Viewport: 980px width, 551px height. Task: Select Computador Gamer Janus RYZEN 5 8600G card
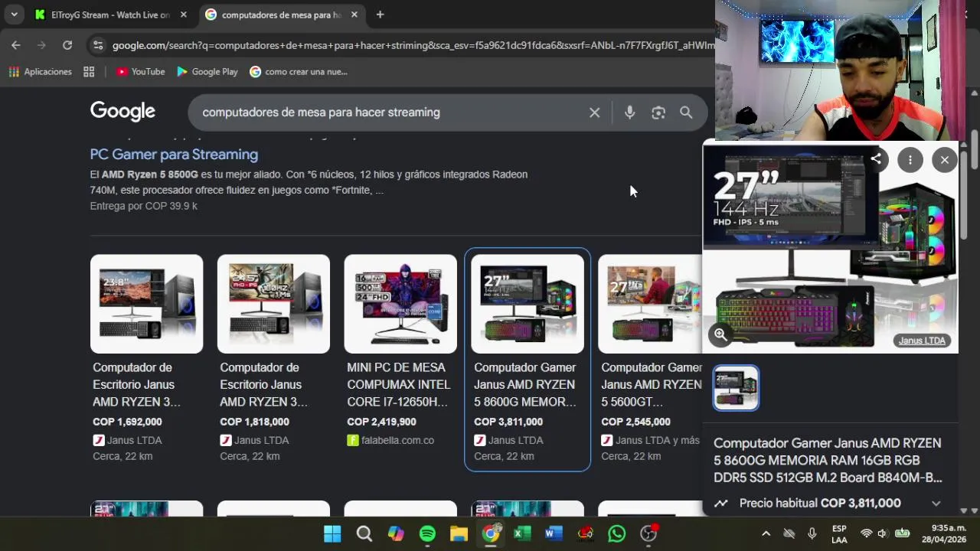pos(528,358)
